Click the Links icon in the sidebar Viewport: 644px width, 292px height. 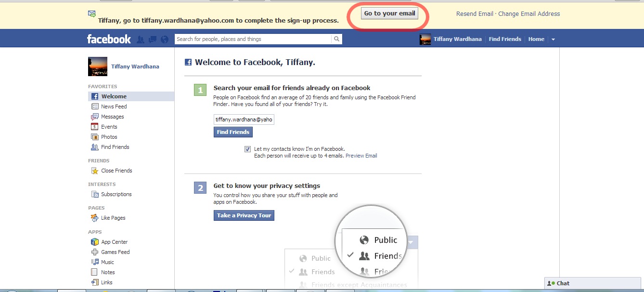click(x=95, y=282)
